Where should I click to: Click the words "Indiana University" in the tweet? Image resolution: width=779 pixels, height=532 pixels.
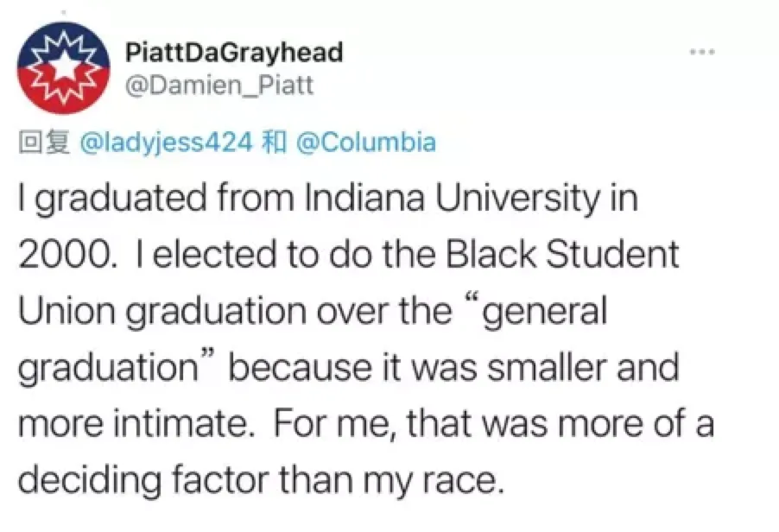pos(448,199)
